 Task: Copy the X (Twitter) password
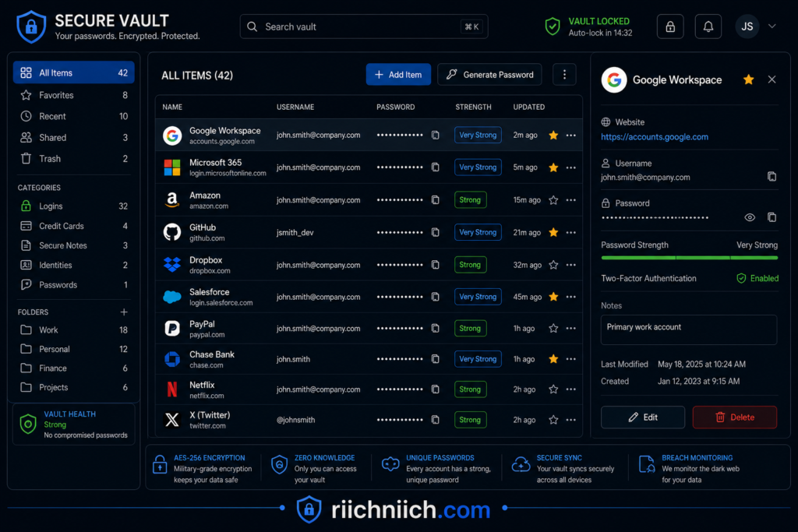(436, 420)
